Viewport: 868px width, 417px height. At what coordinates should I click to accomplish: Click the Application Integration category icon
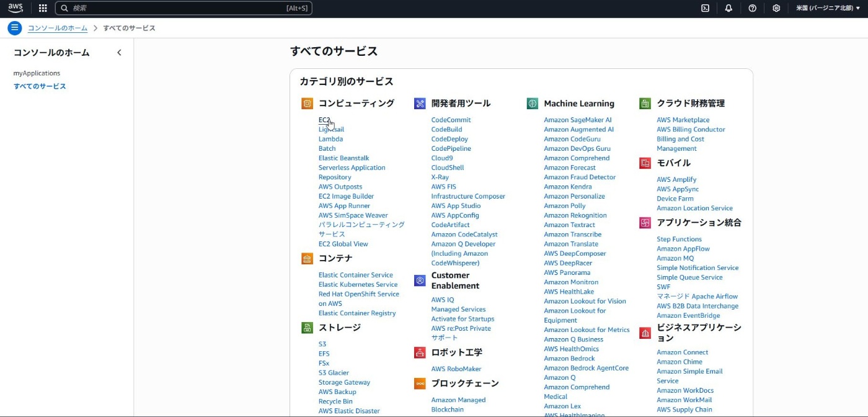(x=645, y=223)
